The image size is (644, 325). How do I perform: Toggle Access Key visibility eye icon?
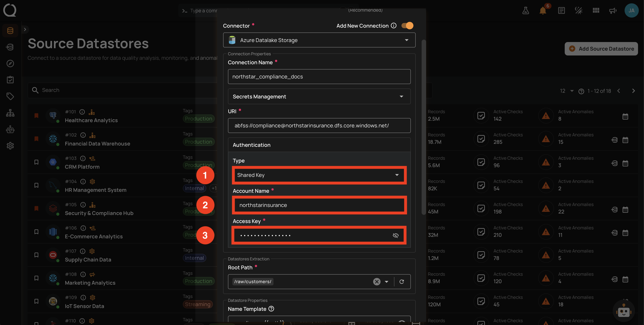(396, 235)
